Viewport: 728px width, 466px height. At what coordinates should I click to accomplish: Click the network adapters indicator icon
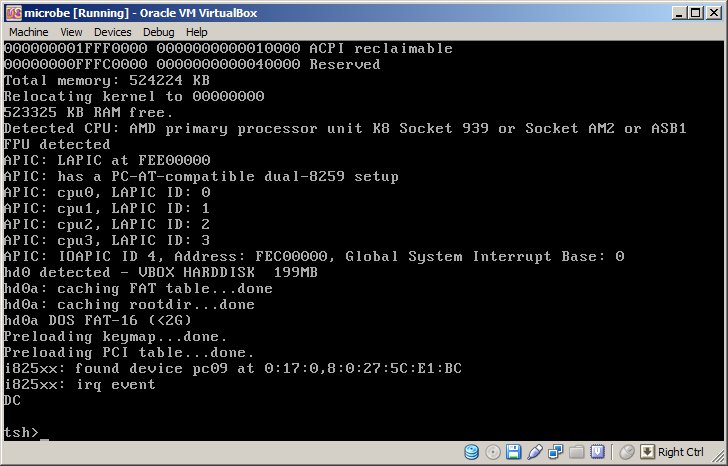coord(555,452)
